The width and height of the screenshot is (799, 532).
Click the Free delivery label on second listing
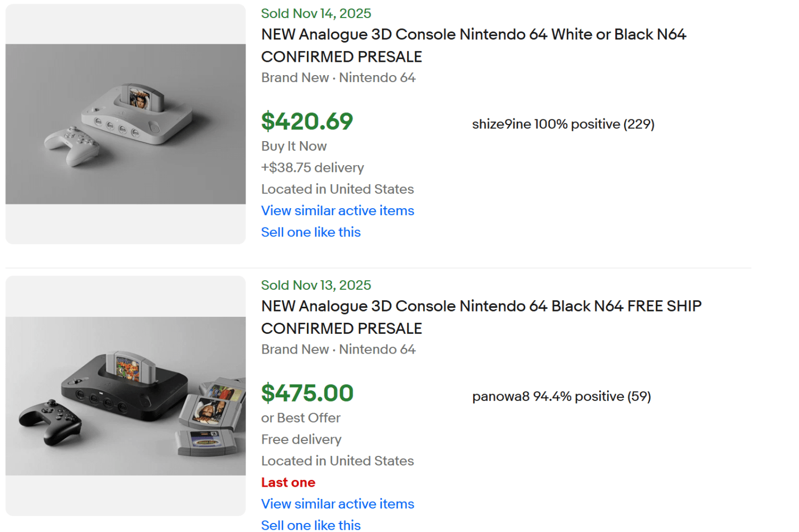[x=301, y=439]
